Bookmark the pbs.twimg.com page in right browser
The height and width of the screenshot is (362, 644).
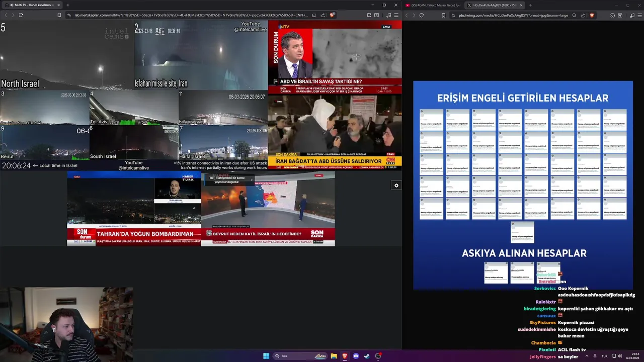pos(443,15)
